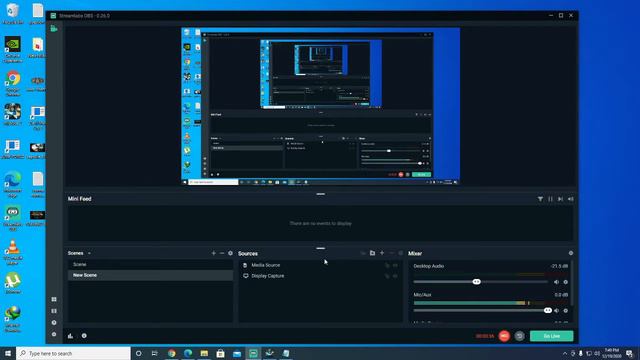Viewport: 640px width, 360px height.
Task: Open Mixer advanced settings gear
Action: (571, 253)
